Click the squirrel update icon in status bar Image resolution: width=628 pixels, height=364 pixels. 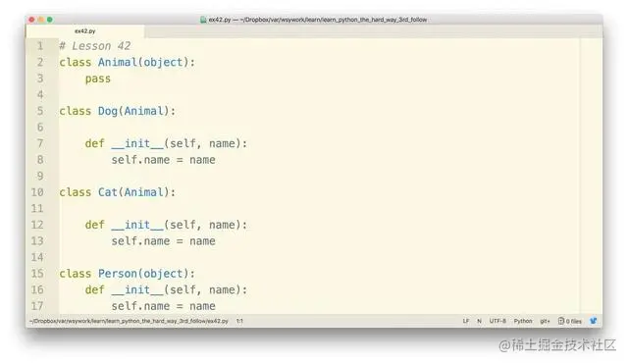point(593,321)
